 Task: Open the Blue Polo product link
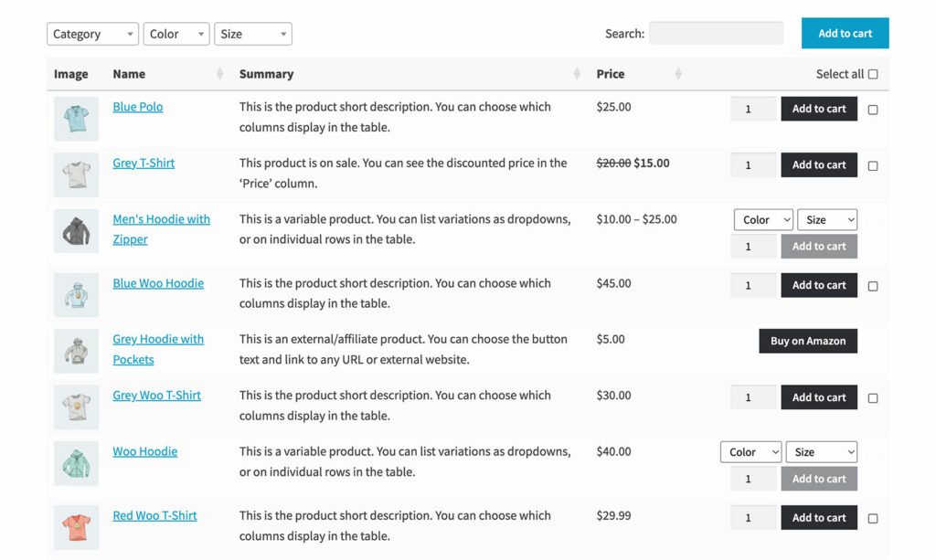coord(138,107)
